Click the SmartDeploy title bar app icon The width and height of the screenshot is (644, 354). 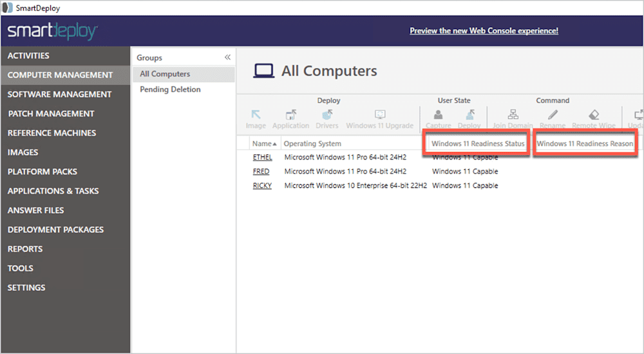pos(7,8)
